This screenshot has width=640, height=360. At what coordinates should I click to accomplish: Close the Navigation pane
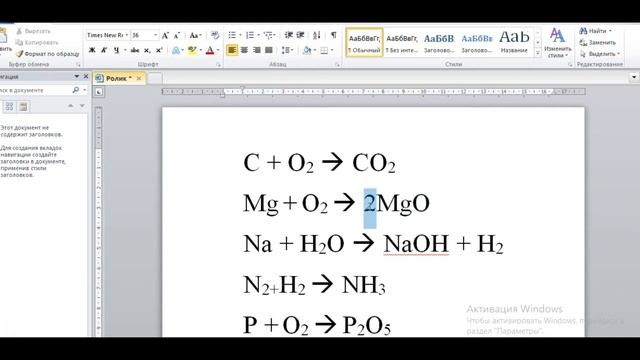[86, 76]
